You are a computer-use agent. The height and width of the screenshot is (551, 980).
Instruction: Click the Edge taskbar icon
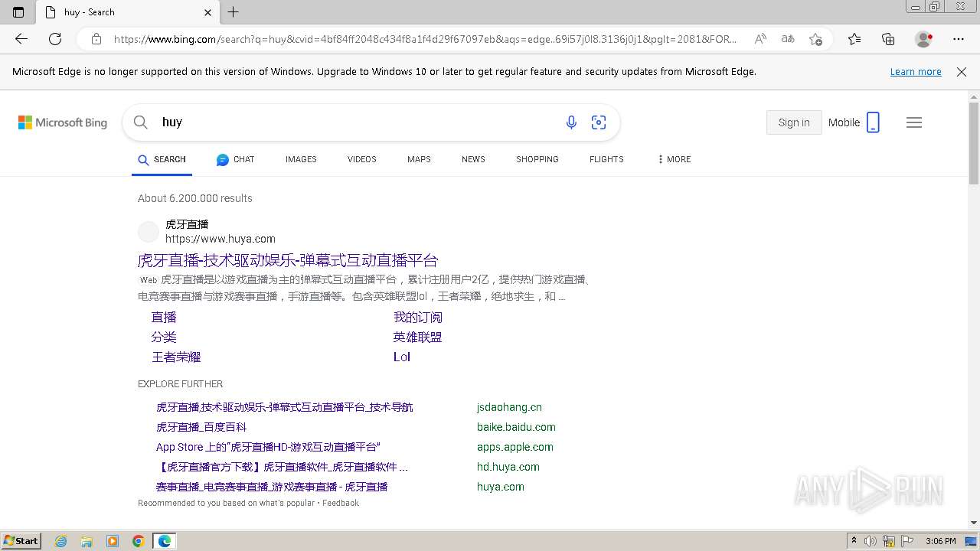pos(165,541)
